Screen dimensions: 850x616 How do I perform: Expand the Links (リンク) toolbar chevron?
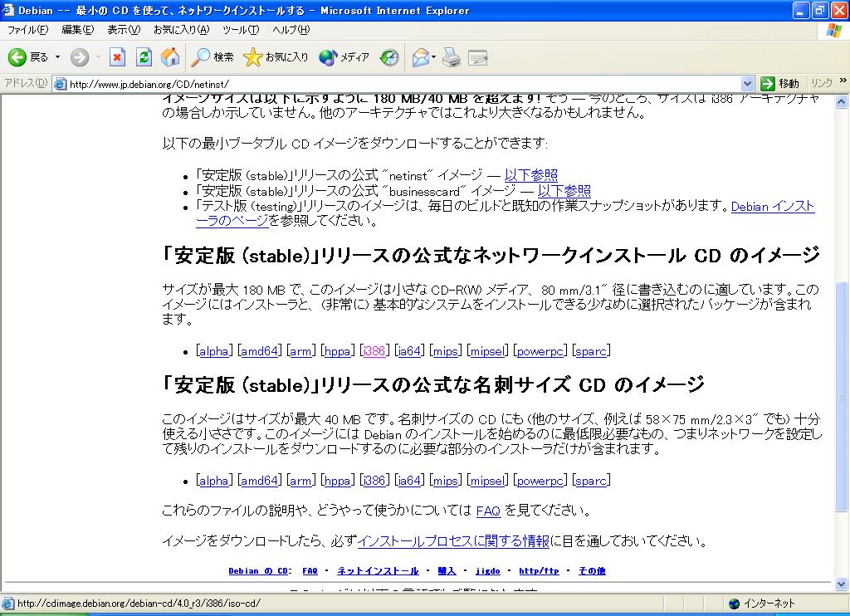[843, 81]
